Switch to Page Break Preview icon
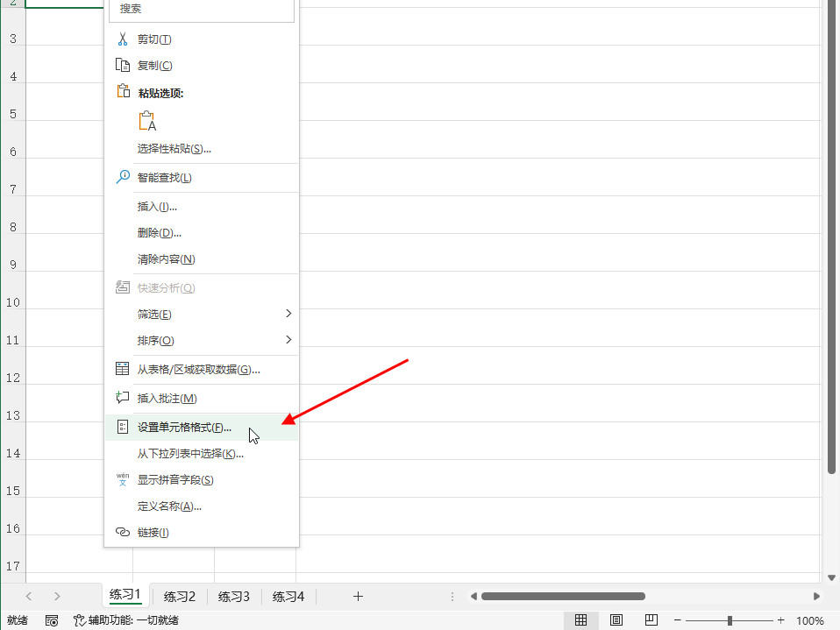 [x=651, y=619]
